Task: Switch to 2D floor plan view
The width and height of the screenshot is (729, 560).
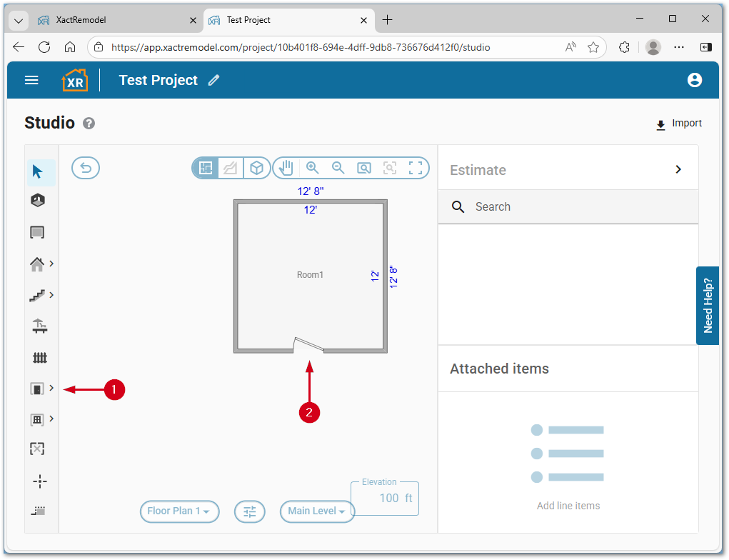Action: tap(206, 168)
